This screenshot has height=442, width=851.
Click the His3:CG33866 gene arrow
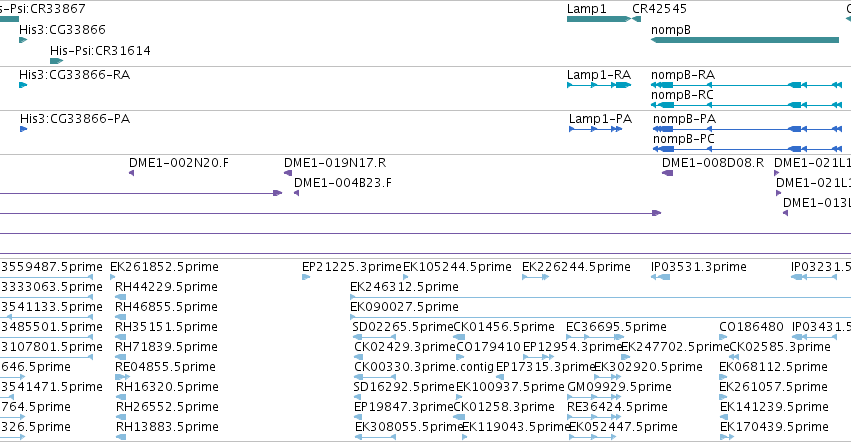pos(23,40)
